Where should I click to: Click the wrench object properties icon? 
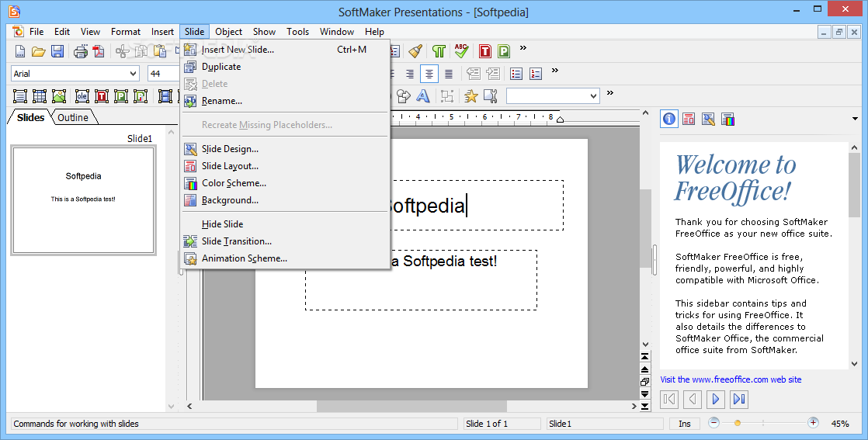[491, 96]
